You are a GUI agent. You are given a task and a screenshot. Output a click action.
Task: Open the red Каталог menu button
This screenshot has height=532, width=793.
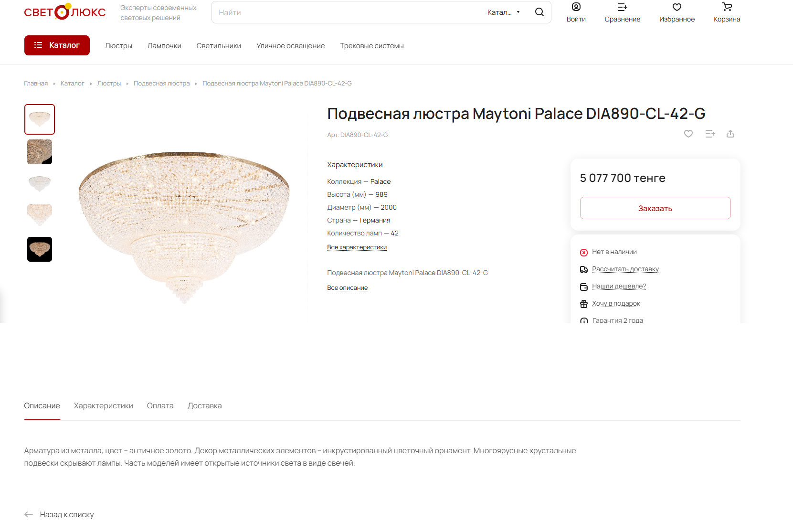tap(57, 45)
